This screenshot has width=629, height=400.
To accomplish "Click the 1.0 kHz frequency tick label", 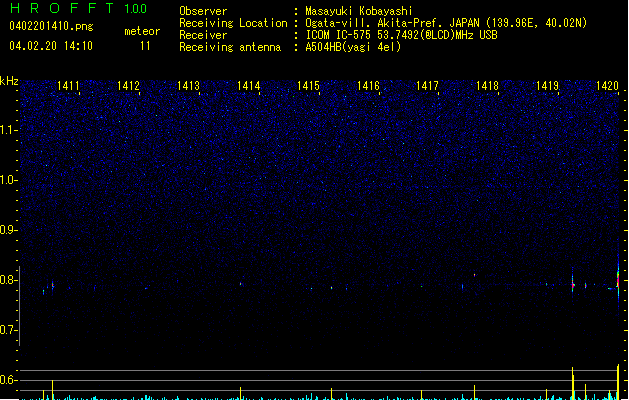I will point(9,180).
